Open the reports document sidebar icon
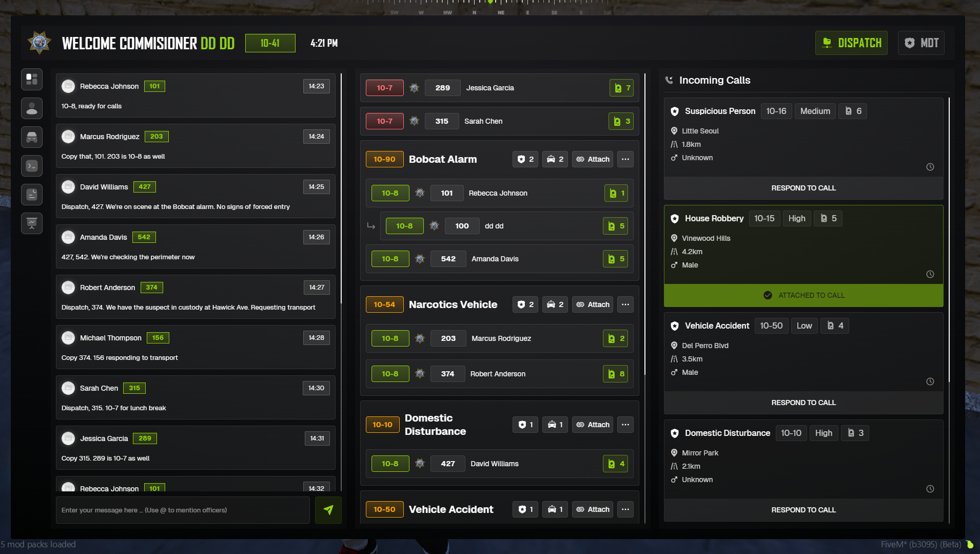980x554 pixels. (x=32, y=195)
